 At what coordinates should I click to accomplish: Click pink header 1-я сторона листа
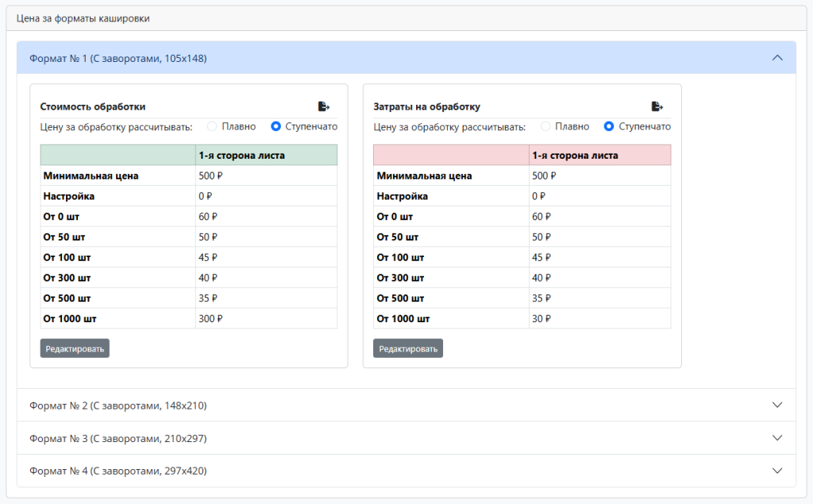coord(575,156)
